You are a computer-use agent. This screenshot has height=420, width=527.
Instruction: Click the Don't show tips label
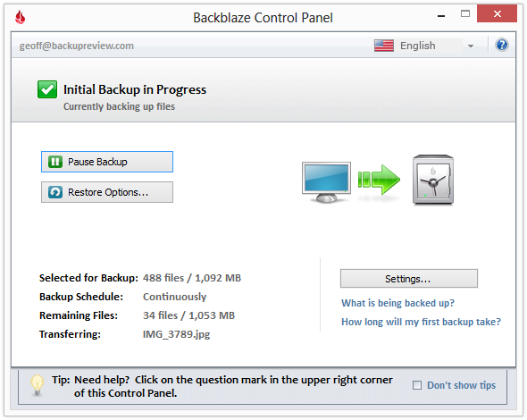pyautogui.click(x=461, y=385)
